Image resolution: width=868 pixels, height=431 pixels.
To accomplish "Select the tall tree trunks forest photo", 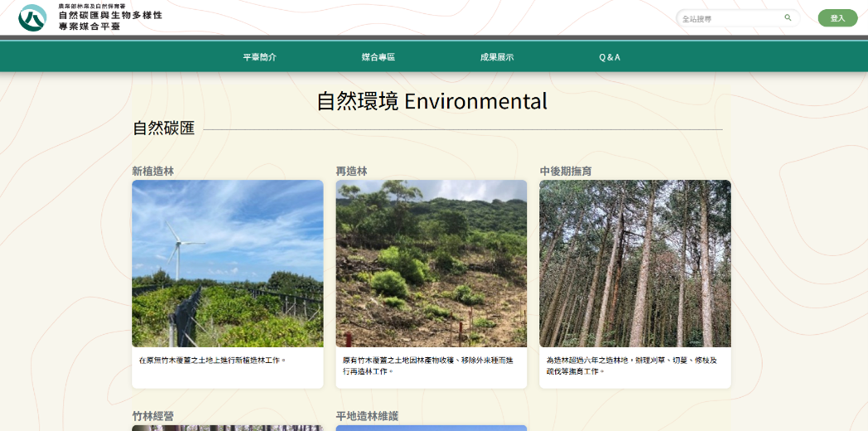I will click(634, 264).
